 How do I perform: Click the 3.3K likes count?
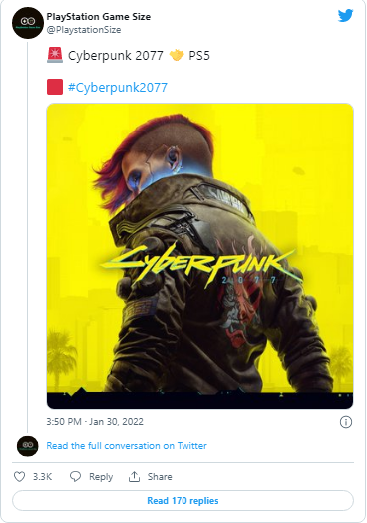tap(42, 477)
